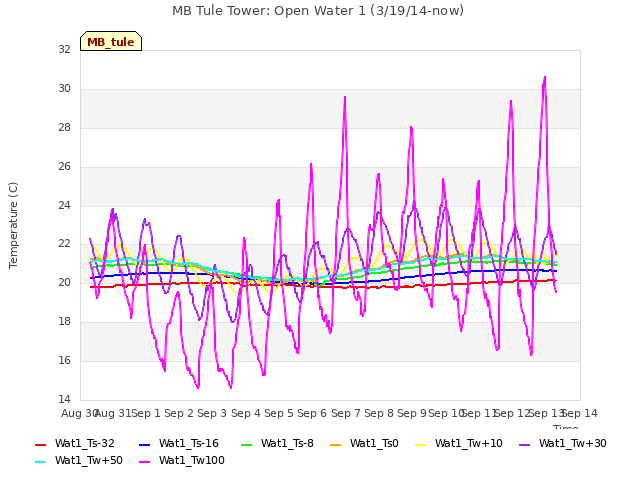
Task: Click the y-axis value 14
Action: 64,399
